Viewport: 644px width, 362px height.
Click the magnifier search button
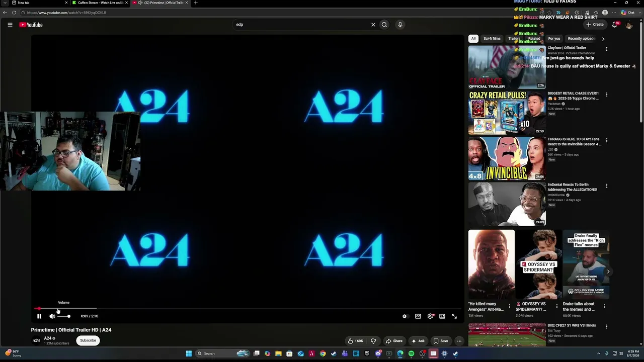pos(384,25)
